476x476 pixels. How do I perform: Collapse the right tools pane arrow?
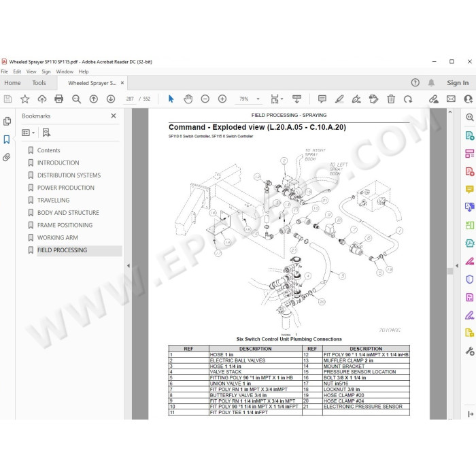[457, 266]
